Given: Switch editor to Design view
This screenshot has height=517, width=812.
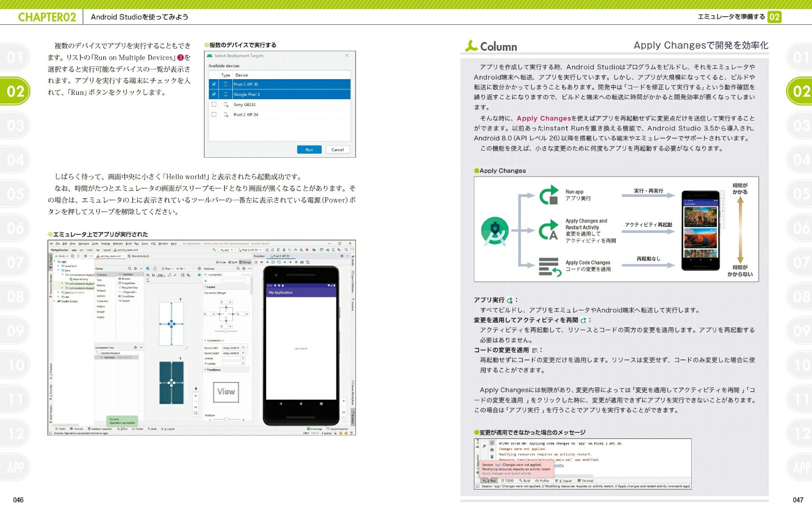Looking at the screenshot, I should coord(245,262).
